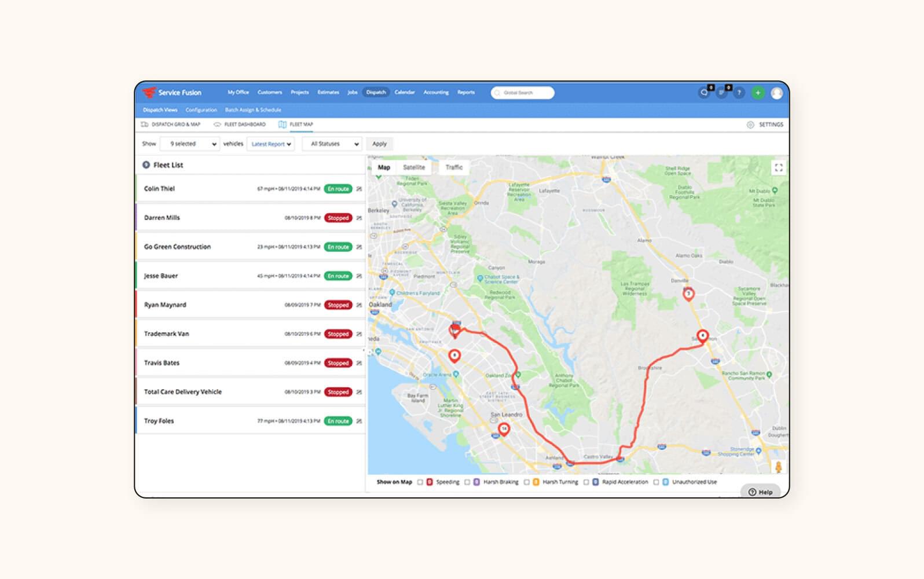Open Customers menu
The width and height of the screenshot is (924, 579).
270,93
